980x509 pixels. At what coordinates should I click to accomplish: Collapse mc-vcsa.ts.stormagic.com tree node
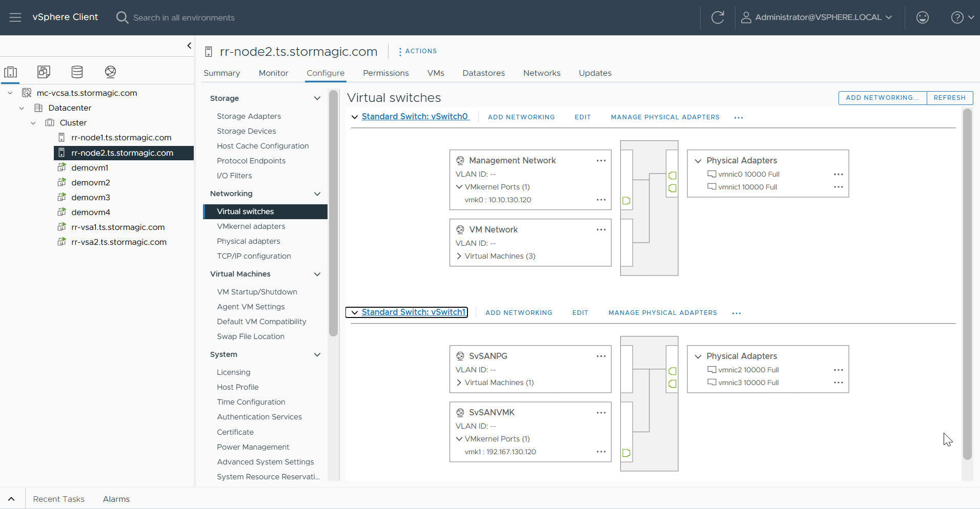click(x=10, y=93)
